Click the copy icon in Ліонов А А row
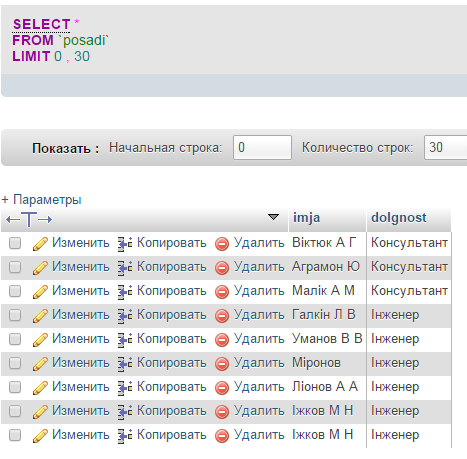Screen dimensions: 467x459 (x=125, y=388)
